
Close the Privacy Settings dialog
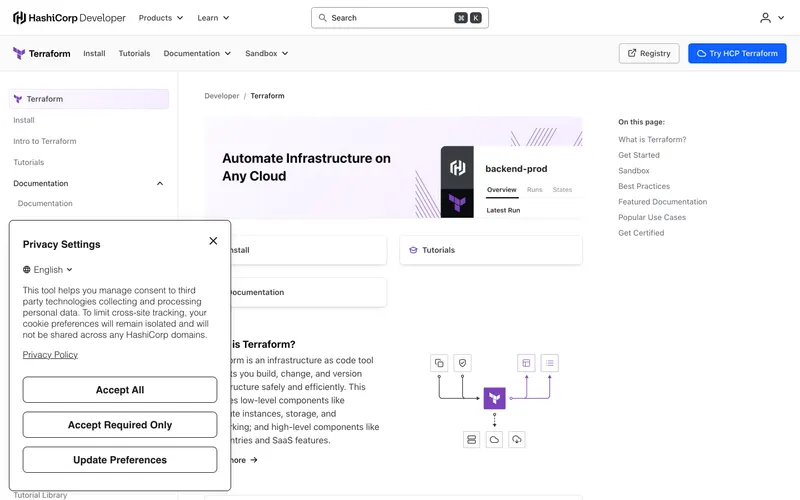213,241
